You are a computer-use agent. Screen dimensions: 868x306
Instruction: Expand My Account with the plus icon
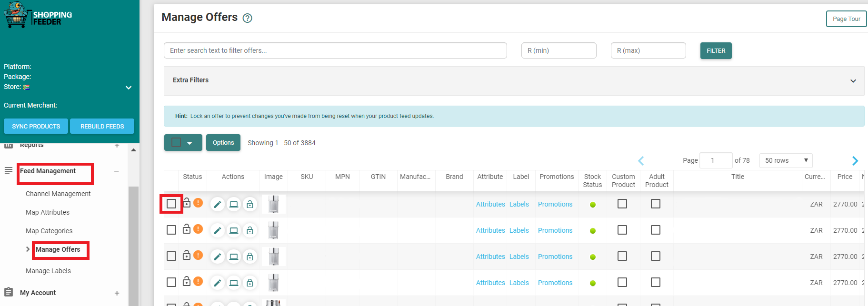click(x=117, y=293)
